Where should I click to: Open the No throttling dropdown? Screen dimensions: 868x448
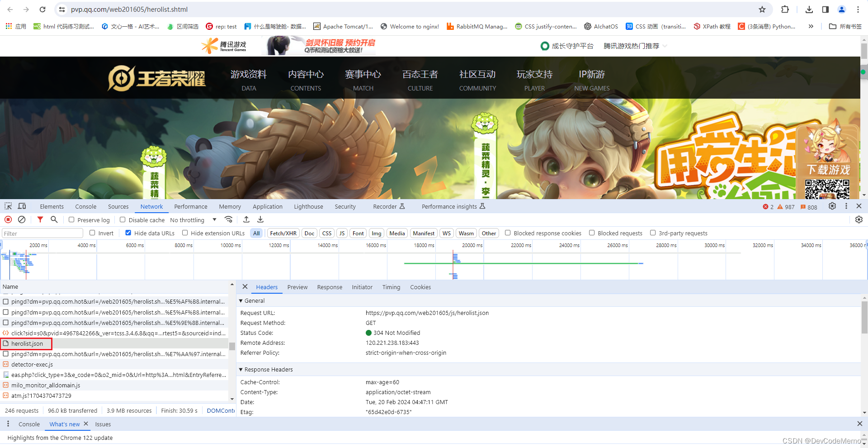tap(193, 220)
